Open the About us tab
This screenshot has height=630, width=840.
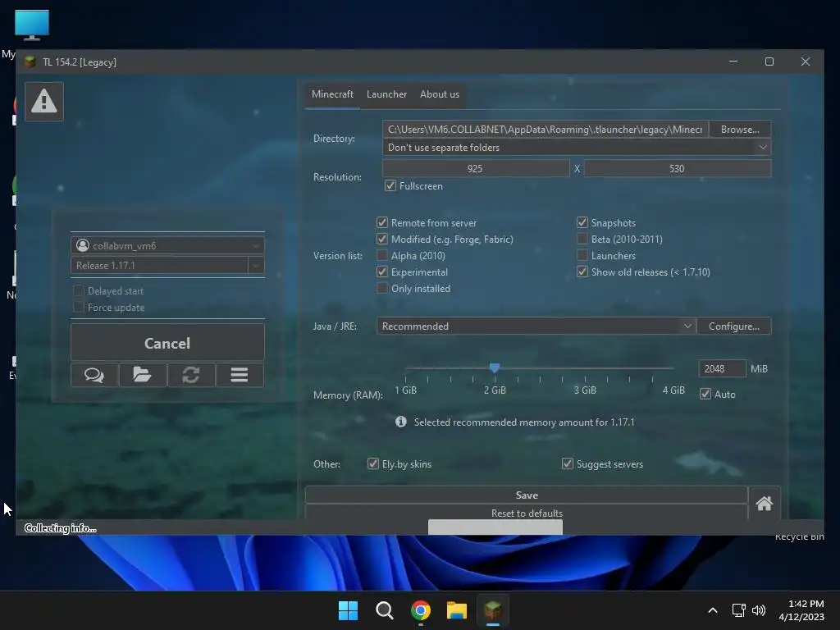[x=440, y=94]
